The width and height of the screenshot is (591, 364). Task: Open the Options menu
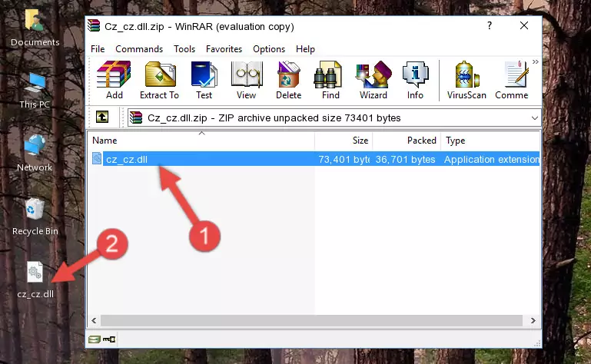pyautogui.click(x=269, y=49)
